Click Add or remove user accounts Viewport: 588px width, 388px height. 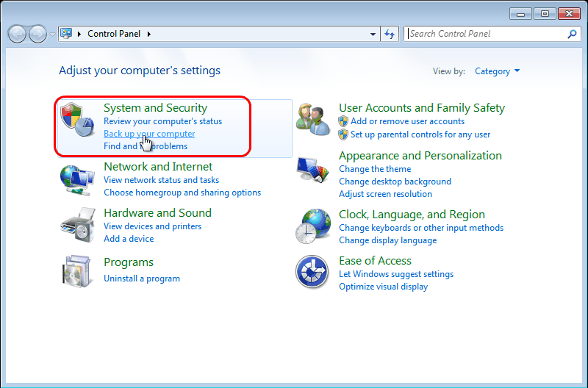coord(408,121)
